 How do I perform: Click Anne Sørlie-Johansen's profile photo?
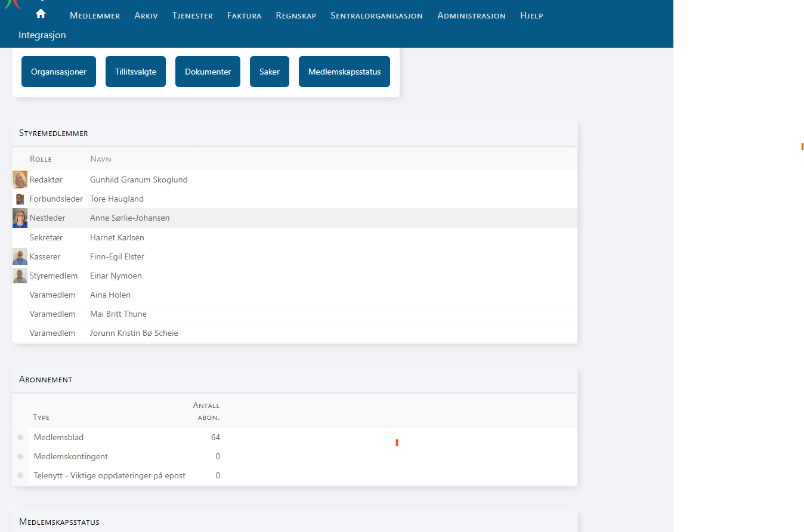point(20,218)
